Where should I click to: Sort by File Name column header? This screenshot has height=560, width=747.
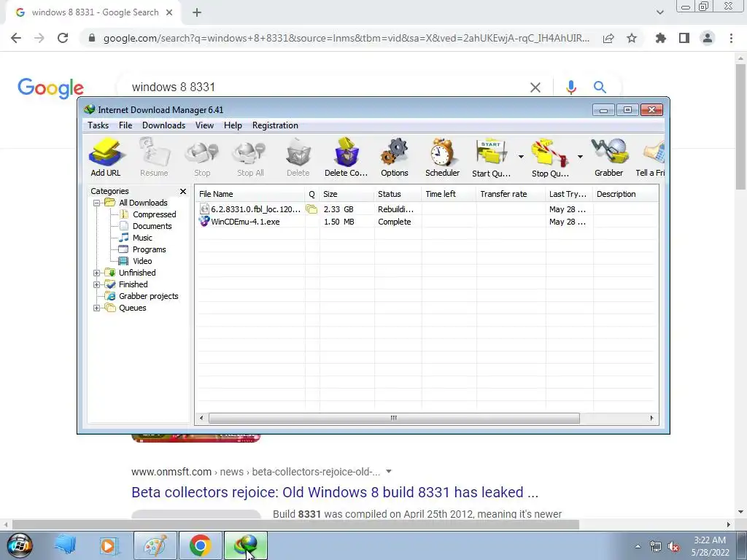tap(250, 194)
